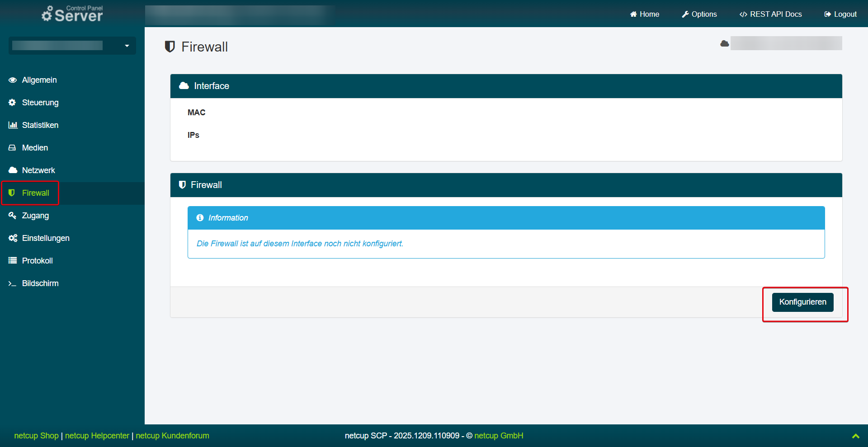Open the server selection dropdown
This screenshot has height=447, width=868.
(72, 46)
